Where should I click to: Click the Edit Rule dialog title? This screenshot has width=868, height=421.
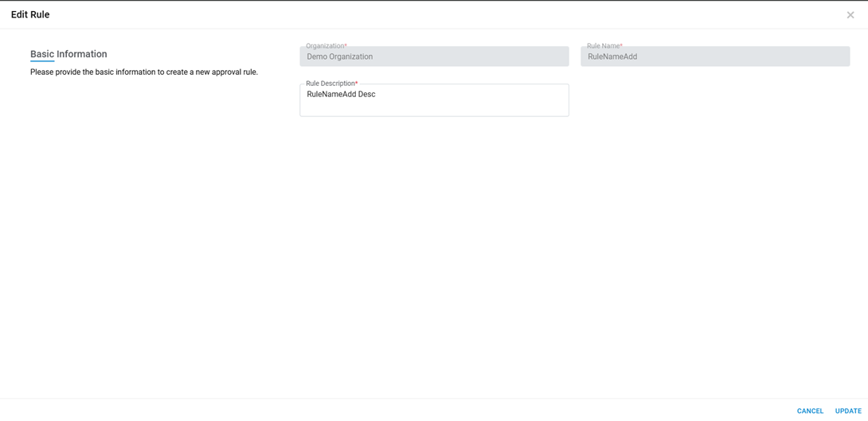click(x=30, y=15)
